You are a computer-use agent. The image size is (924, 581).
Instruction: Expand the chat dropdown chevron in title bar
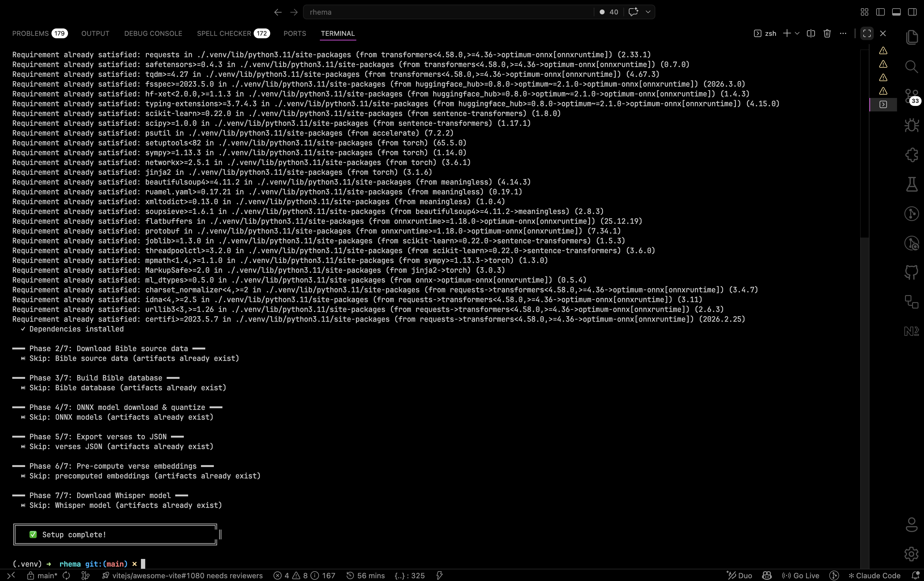648,12
